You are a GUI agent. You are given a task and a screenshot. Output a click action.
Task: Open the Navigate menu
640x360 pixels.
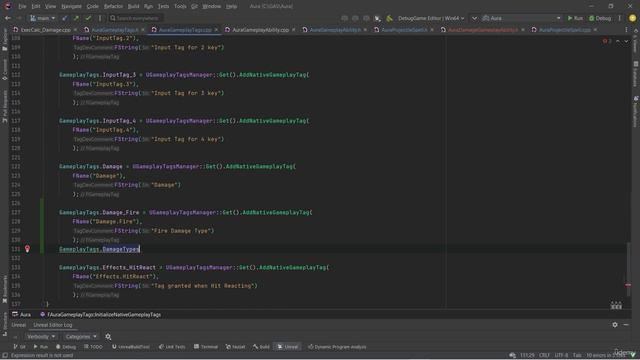point(71,7)
